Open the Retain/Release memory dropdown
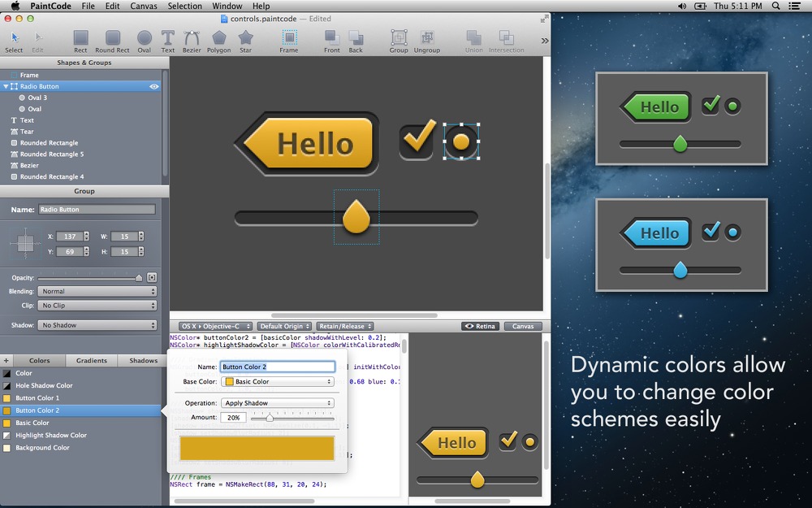The height and width of the screenshot is (508, 812). 345,326
